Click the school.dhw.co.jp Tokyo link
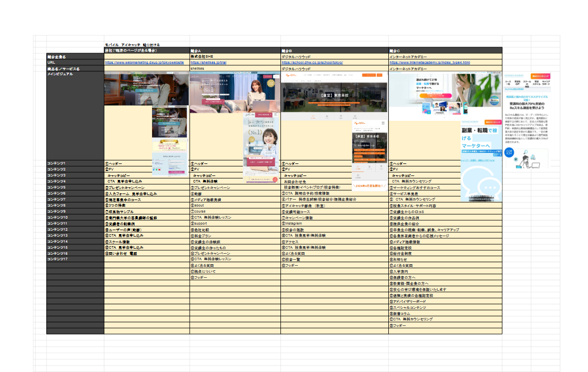 [312, 63]
